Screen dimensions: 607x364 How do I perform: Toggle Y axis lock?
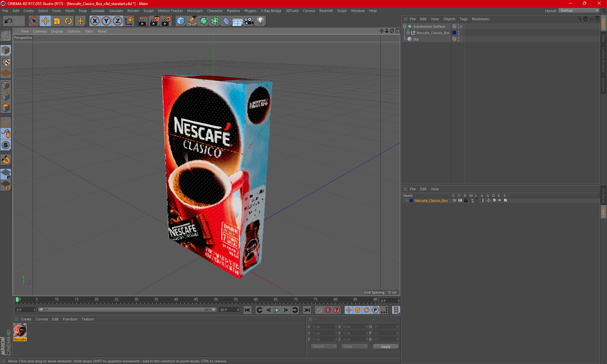coord(106,21)
